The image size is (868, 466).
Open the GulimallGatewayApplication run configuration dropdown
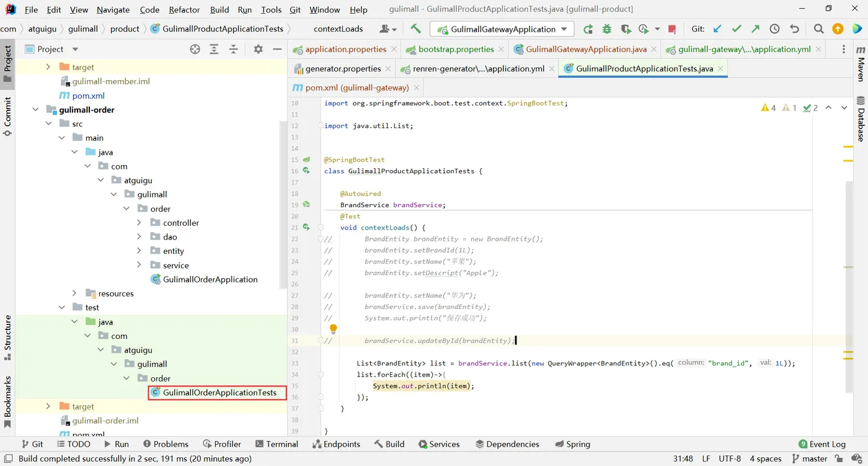(x=502, y=29)
